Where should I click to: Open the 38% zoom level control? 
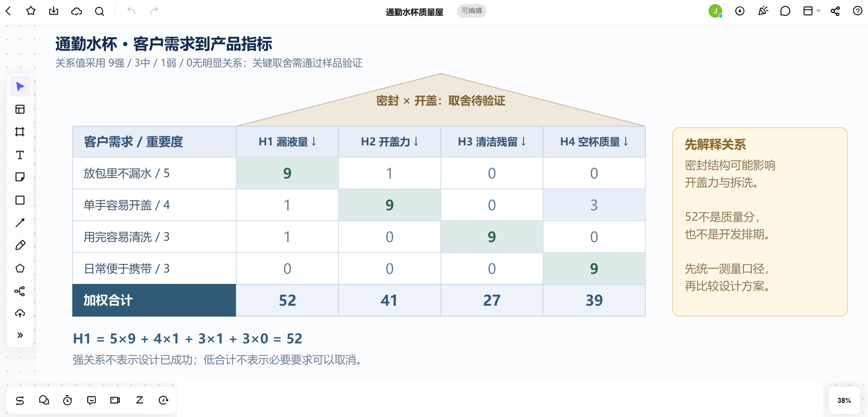pos(844,400)
